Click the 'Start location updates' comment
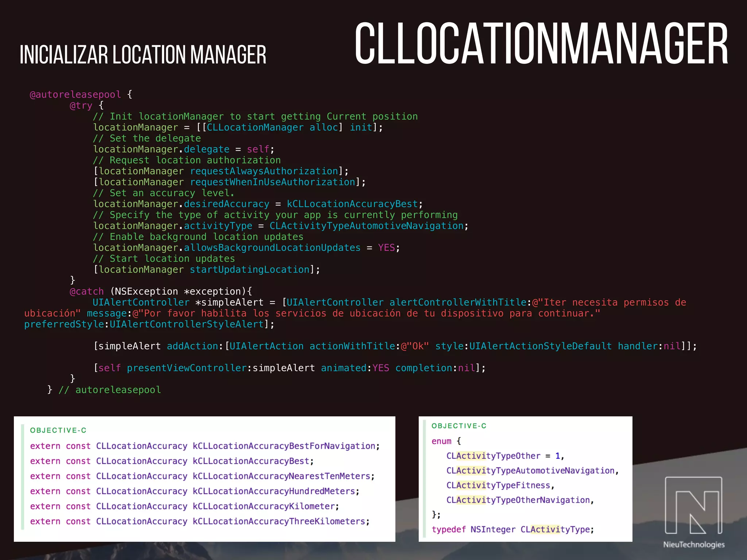 (x=164, y=258)
